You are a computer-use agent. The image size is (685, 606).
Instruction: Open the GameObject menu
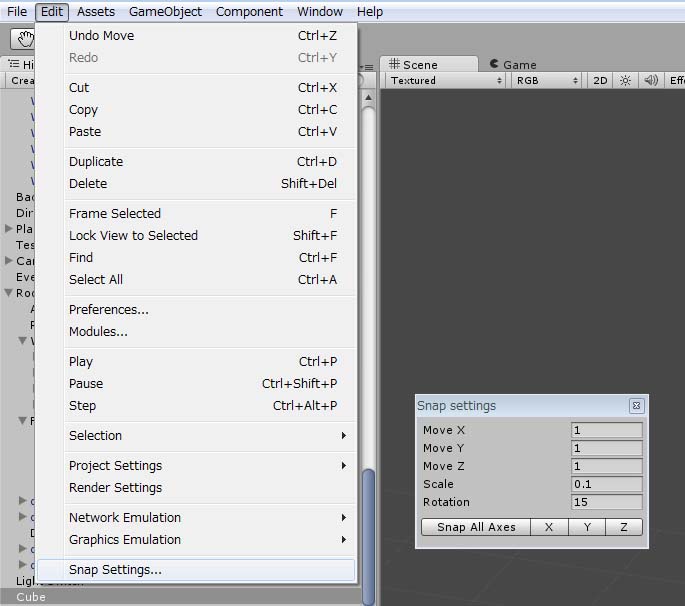[165, 11]
